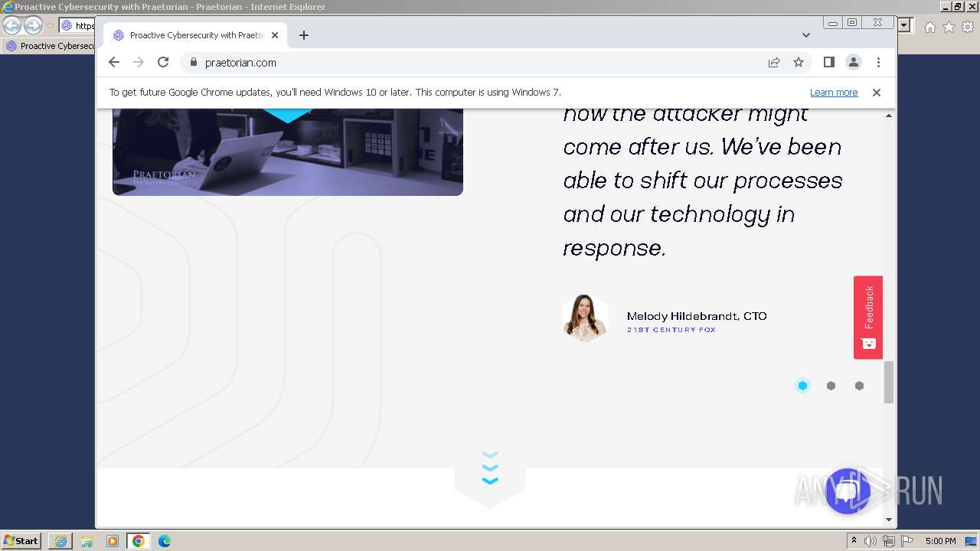Click Internet Explorer back button
Image resolution: width=980 pixels, height=551 pixels.
(12, 25)
